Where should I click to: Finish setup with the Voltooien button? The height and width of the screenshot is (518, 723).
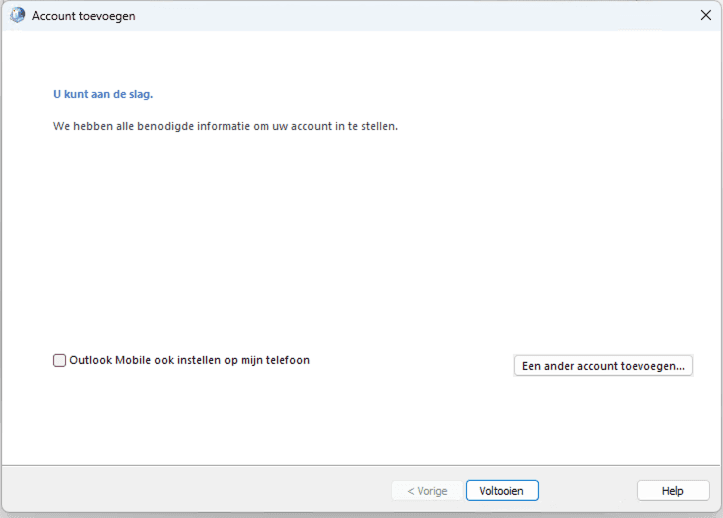tap(502, 490)
